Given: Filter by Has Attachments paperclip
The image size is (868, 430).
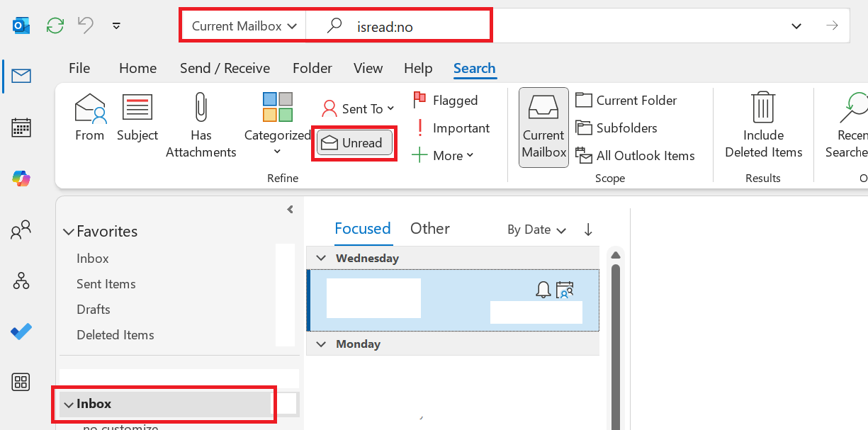Looking at the screenshot, I should click(201, 126).
